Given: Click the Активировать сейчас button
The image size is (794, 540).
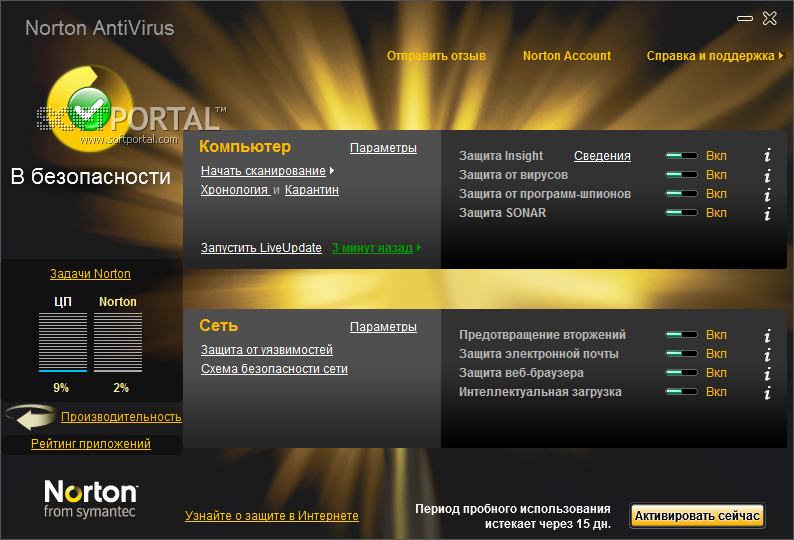Looking at the screenshot, I should 697,516.
